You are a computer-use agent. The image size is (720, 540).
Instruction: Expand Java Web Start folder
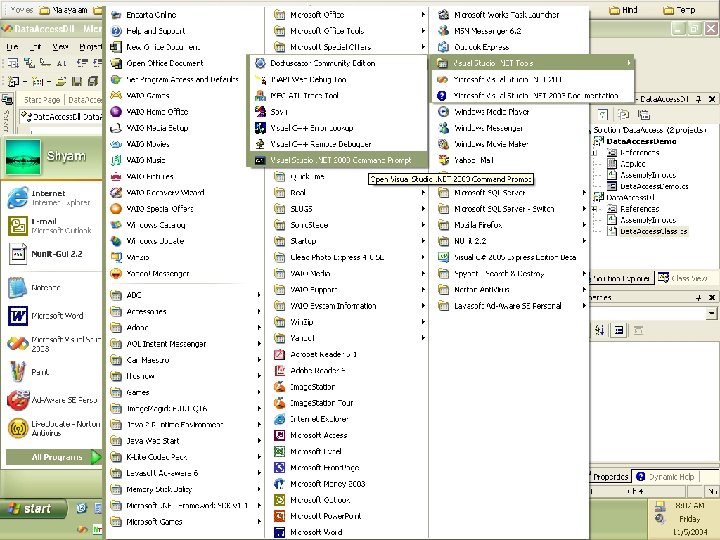(186, 441)
